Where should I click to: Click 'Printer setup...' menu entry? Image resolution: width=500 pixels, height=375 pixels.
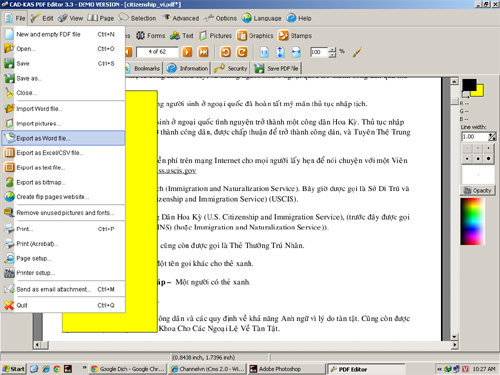point(63,273)
